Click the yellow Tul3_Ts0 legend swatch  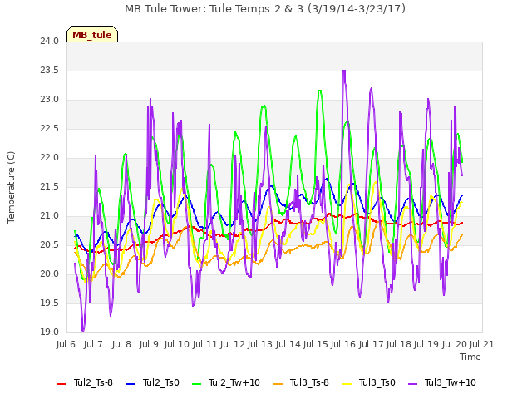coord(347,384)
